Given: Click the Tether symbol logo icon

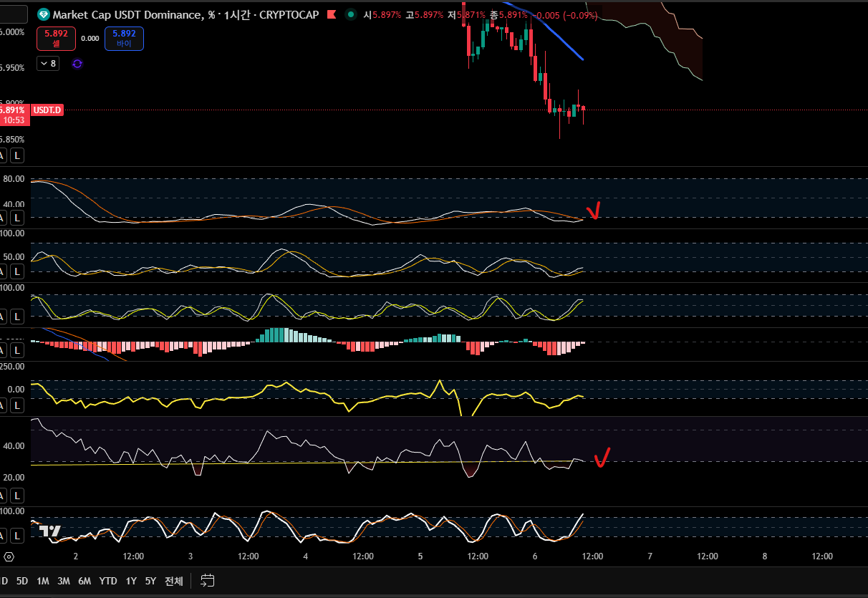Looking at the screenshot, I should pyautogui.click(x=44, y=14).
